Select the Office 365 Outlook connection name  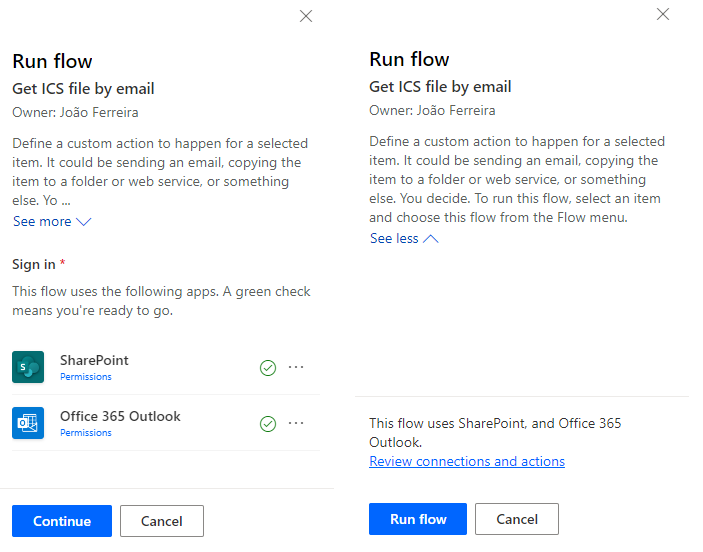(120, 416)
